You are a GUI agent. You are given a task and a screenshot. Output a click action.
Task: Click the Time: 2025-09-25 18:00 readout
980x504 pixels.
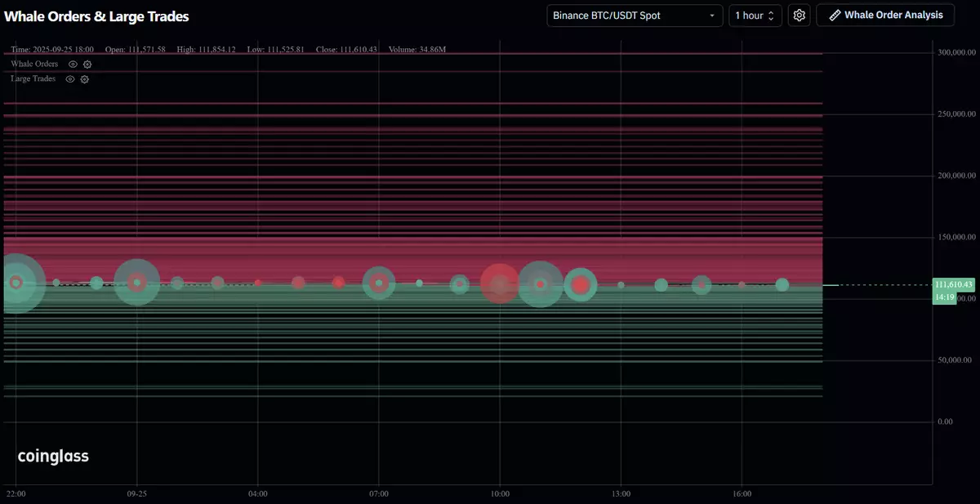click(x=52, y=50)
